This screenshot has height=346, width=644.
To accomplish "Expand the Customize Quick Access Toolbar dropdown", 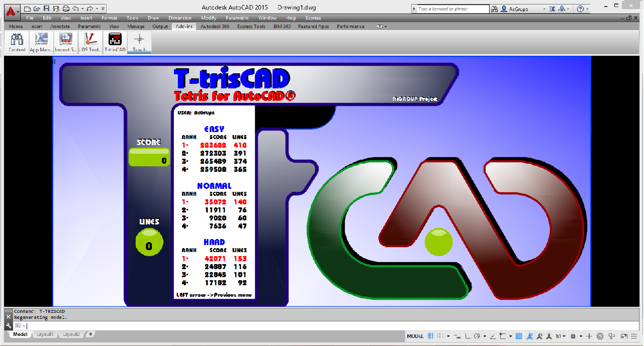I will click(x=103, y=9).
